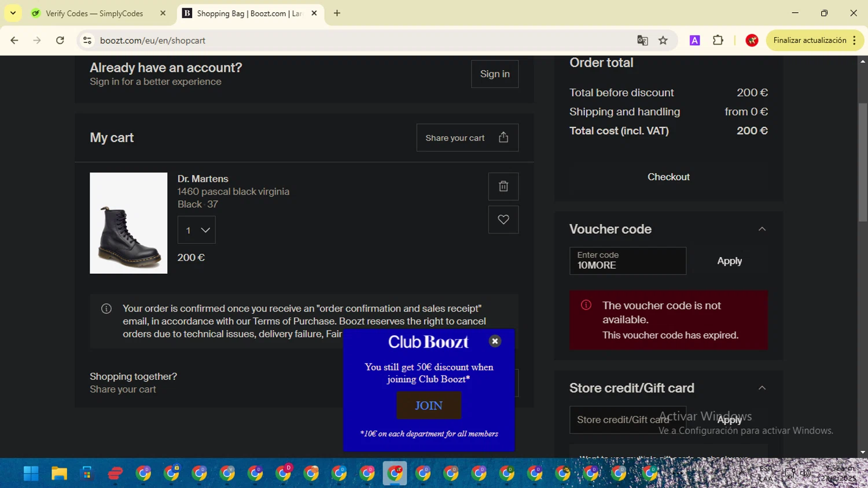Close the Club Boozt popup
The width and height of the screenshot is (868, 488).
495,341
